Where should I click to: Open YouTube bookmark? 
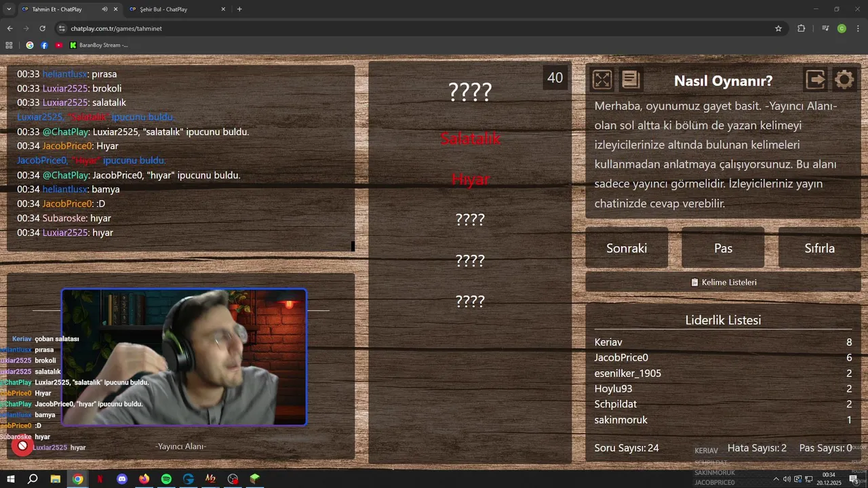59,45
